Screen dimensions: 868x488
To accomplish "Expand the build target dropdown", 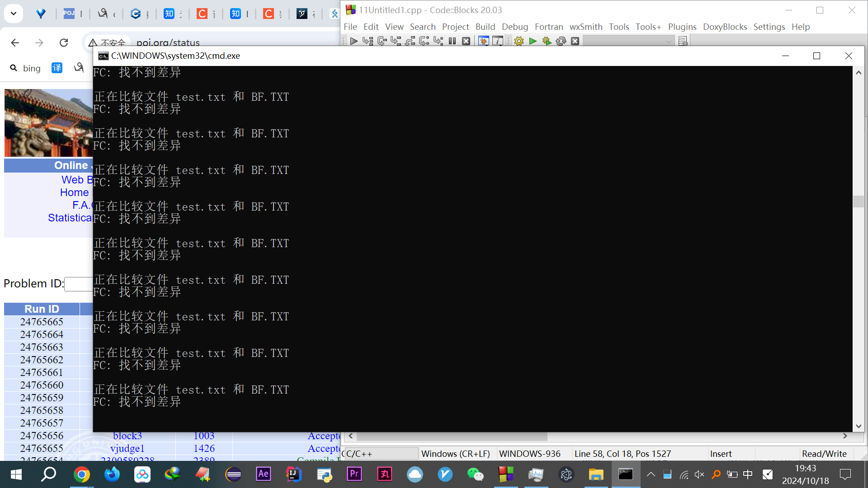I will coord(668,41).
